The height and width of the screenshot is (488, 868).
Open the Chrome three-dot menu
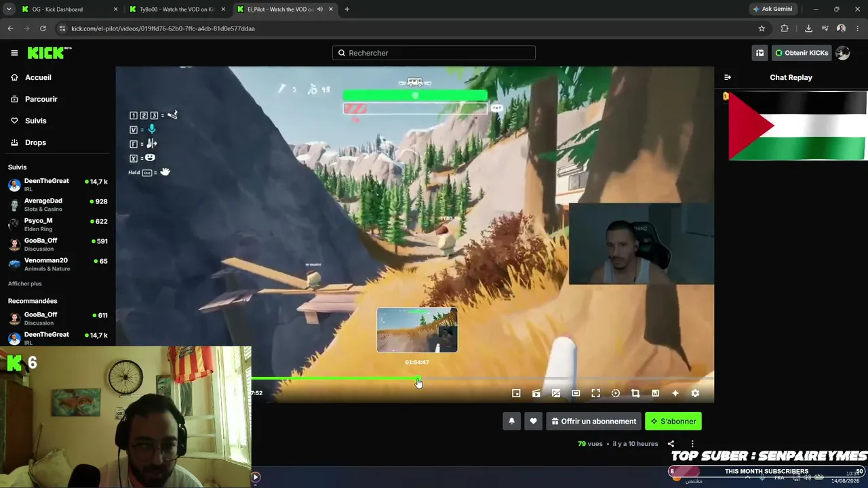857,28
